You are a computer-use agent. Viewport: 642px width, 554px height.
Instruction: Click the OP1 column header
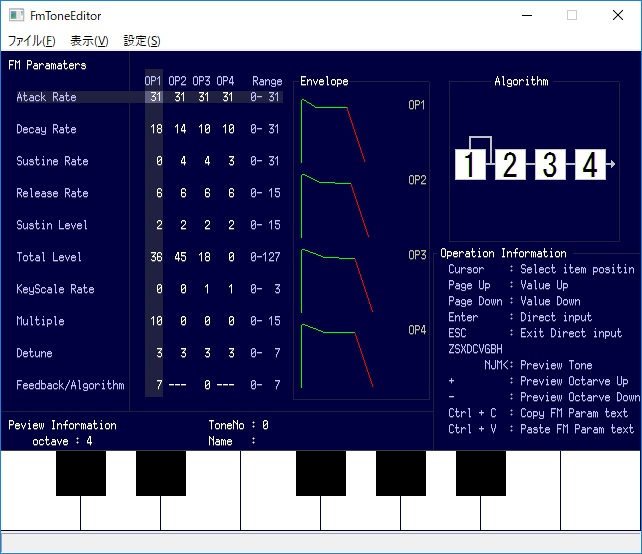pyautogui.click(x=153, y=81)
